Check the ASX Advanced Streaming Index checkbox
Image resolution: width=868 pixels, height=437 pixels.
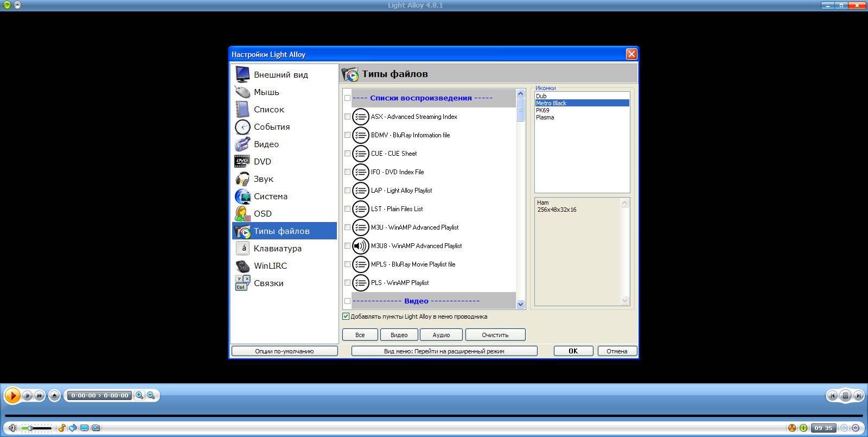(347, 117)
